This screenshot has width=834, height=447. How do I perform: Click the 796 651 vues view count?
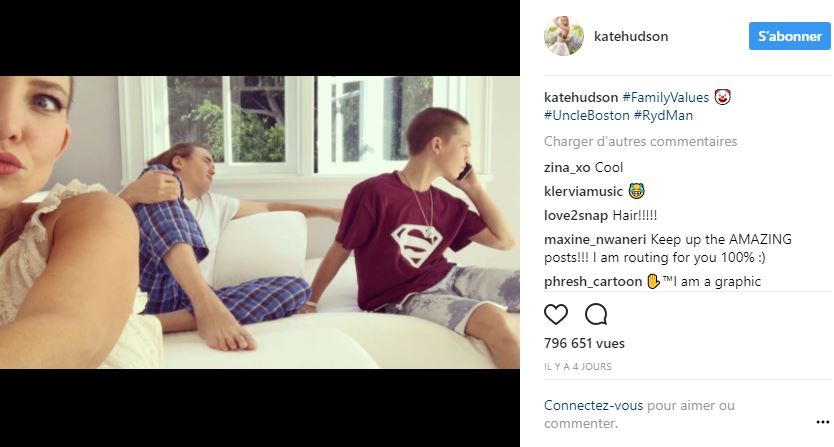pos(584,343)
